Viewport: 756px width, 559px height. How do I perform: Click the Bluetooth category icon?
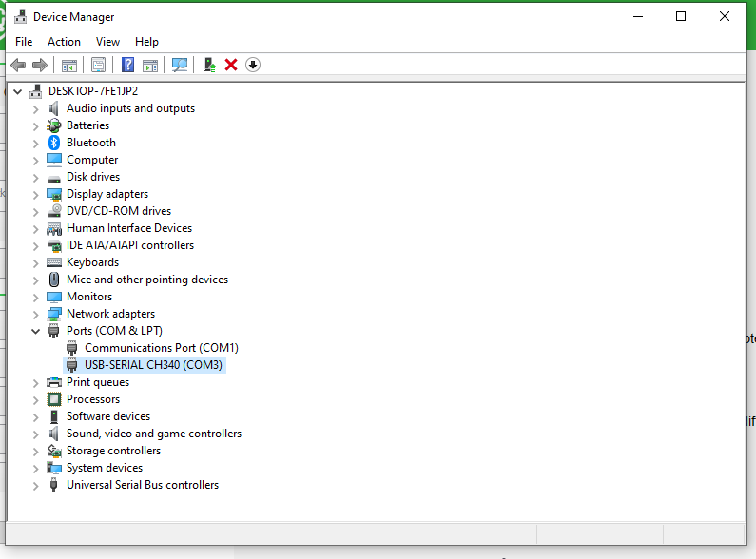pos(54,143)
